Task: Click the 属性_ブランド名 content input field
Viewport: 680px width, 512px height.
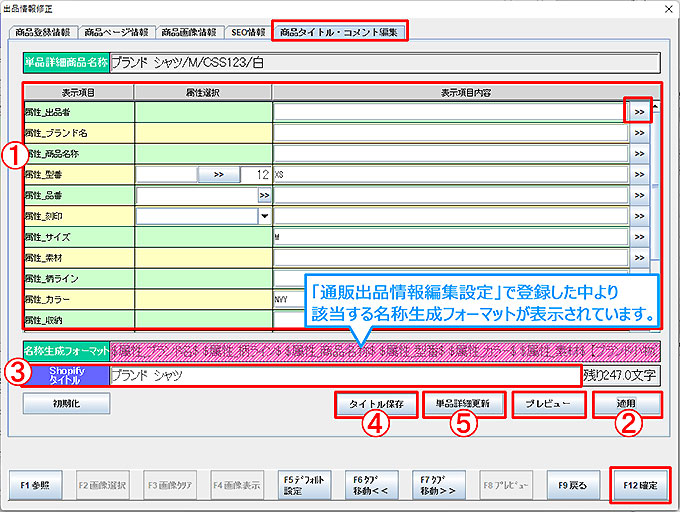Action: [451, 133]
